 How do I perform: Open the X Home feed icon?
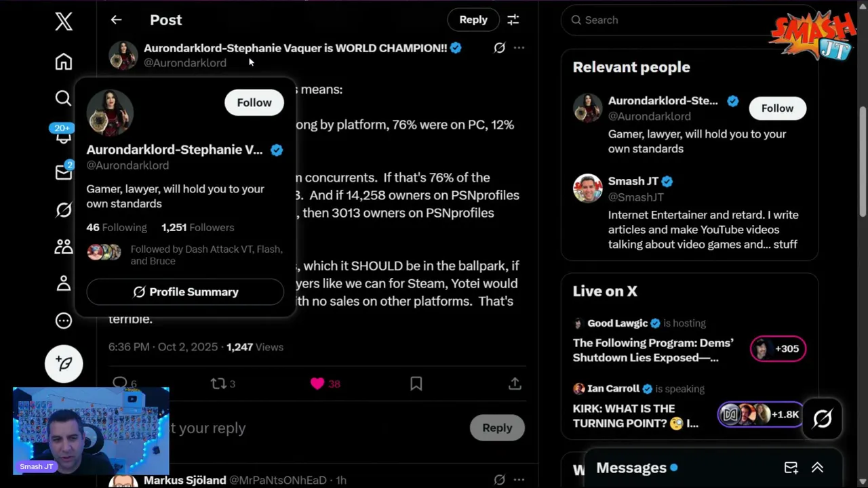[64, 62]
